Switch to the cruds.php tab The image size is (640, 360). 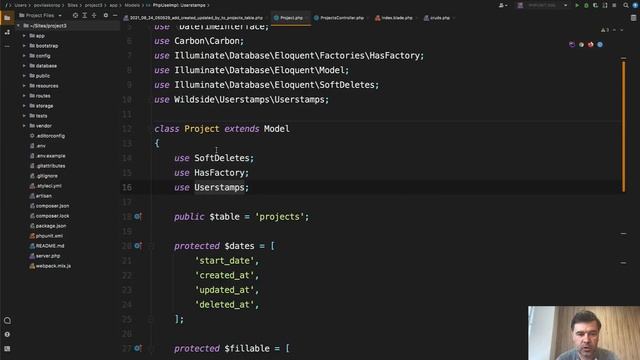click(439, 18)
